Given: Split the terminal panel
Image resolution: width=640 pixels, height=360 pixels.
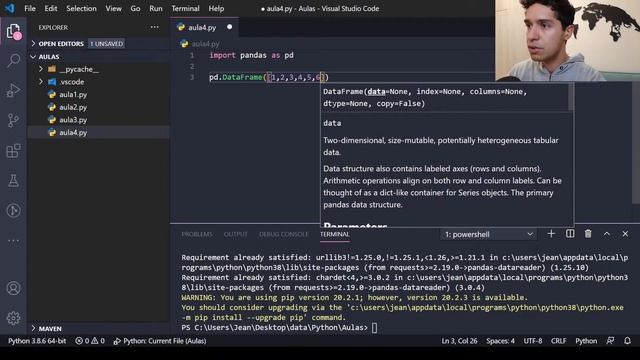Looking at the screenshot, I should pos(570,233).
